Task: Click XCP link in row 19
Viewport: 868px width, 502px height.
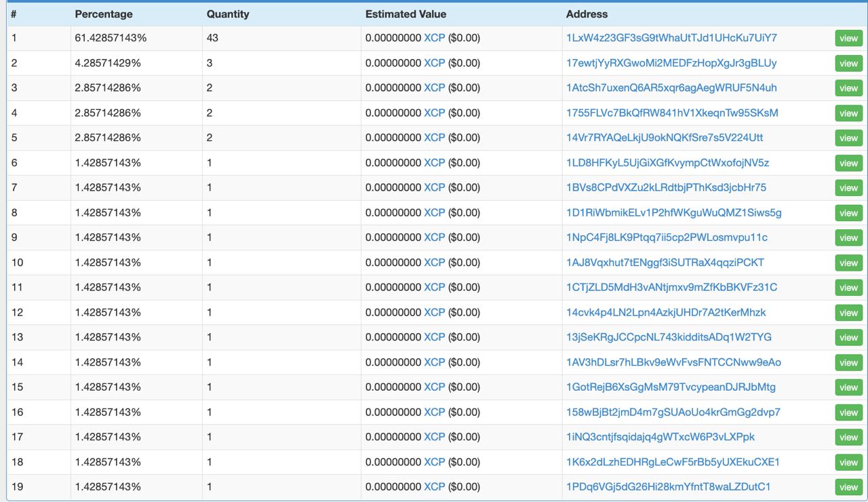Action: [x=435, y=486]
